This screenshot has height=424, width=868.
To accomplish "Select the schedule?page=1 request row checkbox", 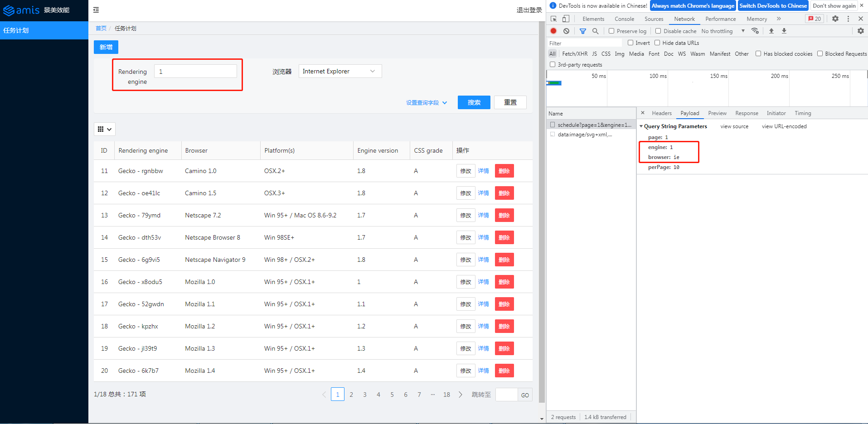I will tap(553, 125).
